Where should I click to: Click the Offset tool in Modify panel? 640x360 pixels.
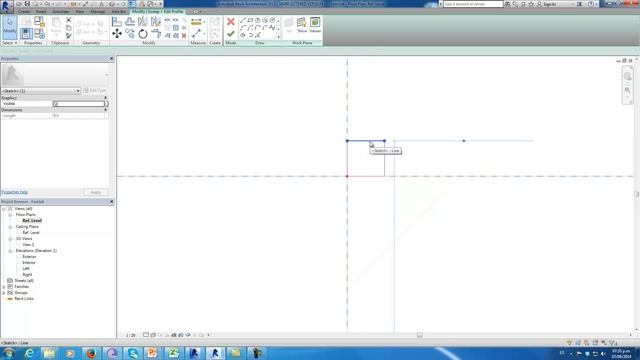coord(130,22)
